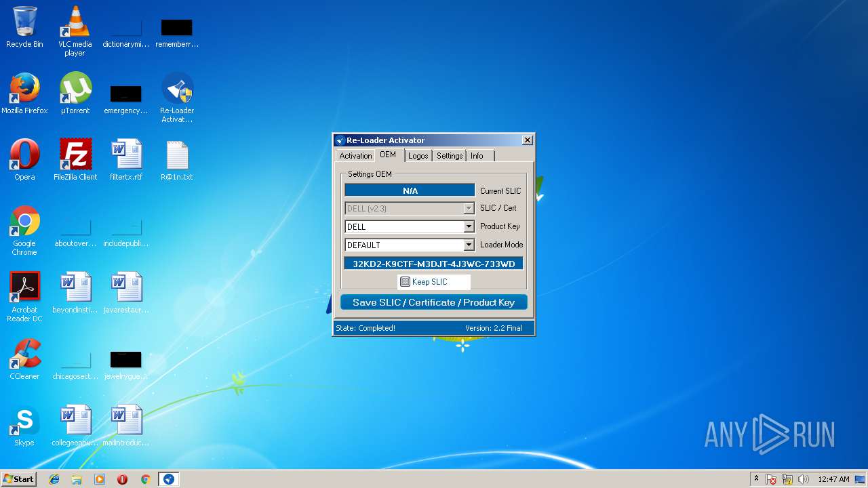Show hidden system tray icons
This screenshot has height=488, width=868.
[x=756, y=479]
